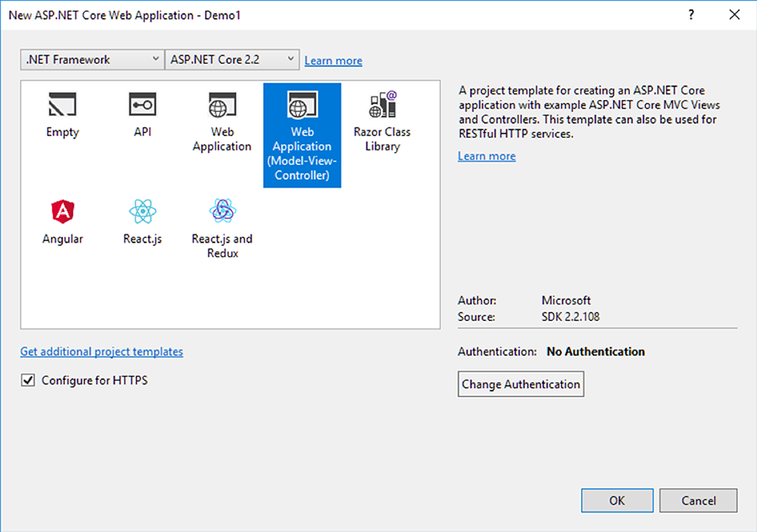Select the Web Application (Model-View-Controller) template
This screenshot has width=757, height=532.
[x=301, y=134]
